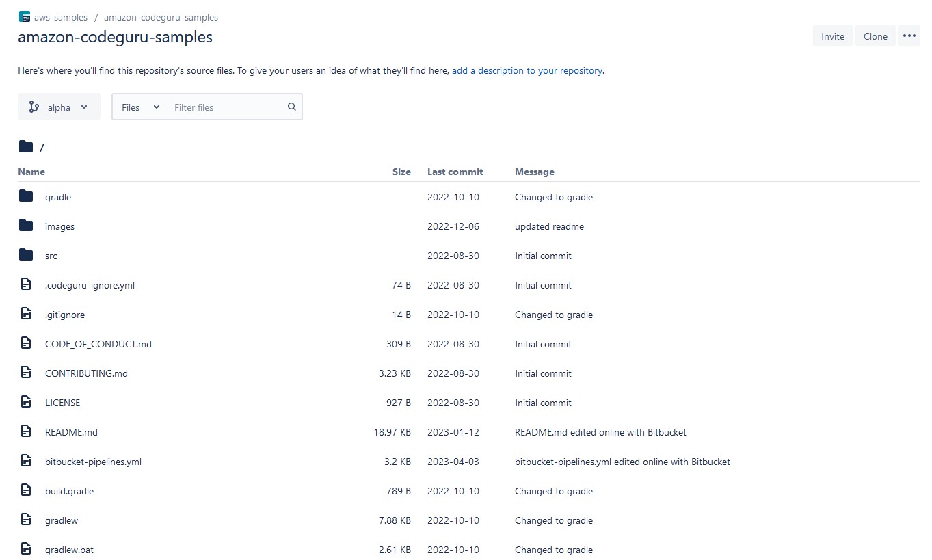The image size is (932, 560).
Task: Click the Message column header
Action: [534, 172]
